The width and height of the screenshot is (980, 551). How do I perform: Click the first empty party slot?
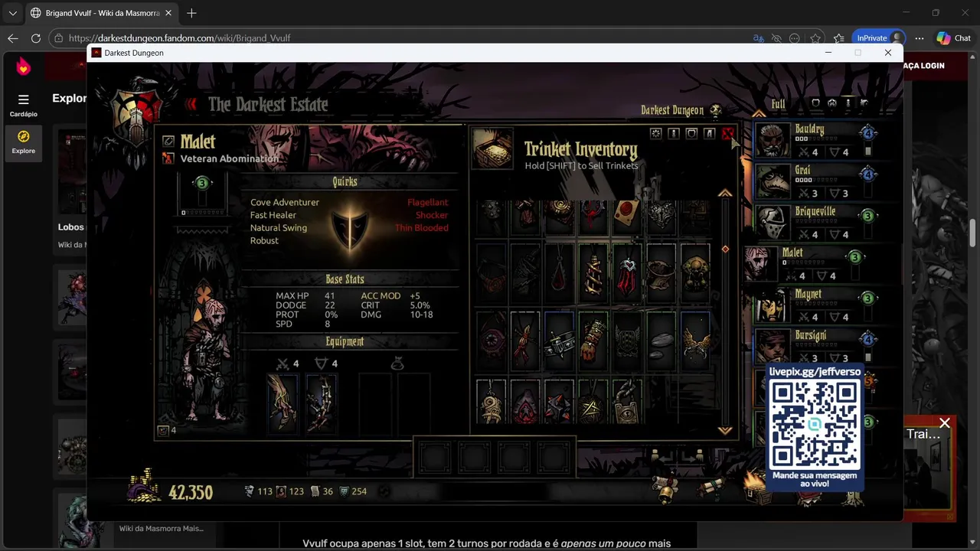pyautogui.click(x=435, y=458)
